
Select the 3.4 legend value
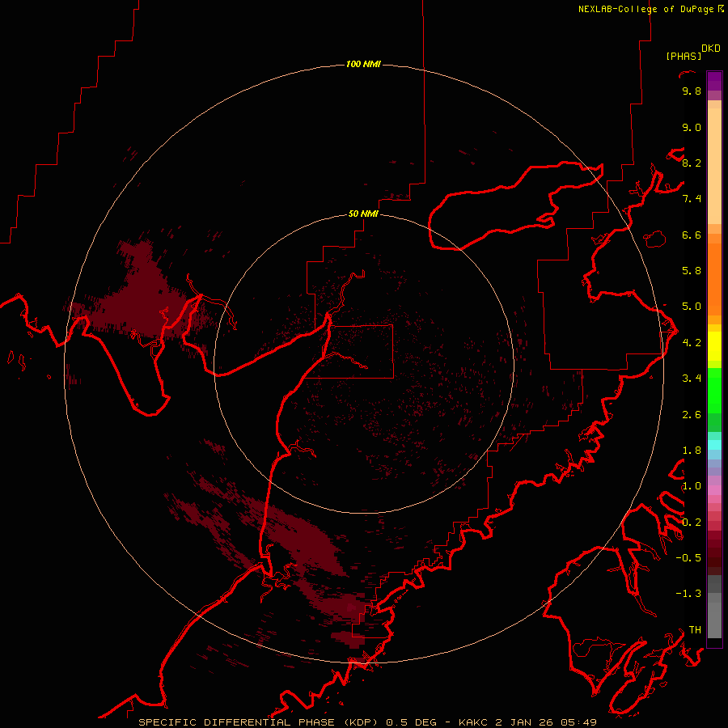pos(692,379)
